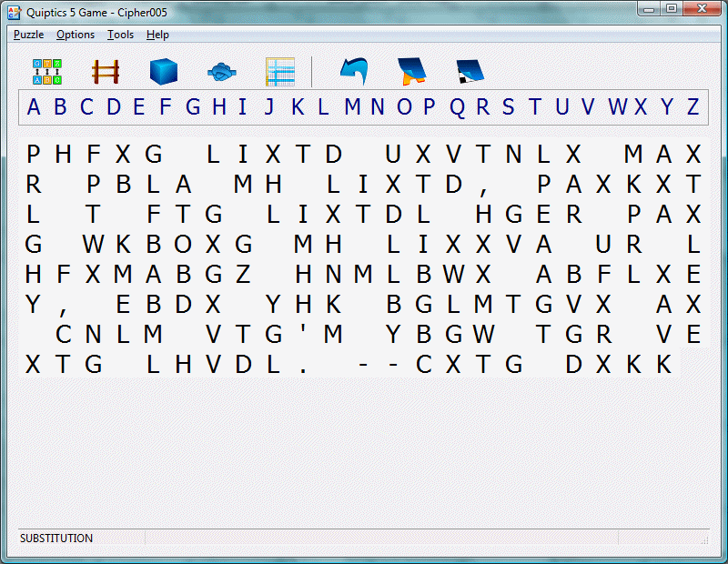
Task: Open the Puzzle menu
Action: 28,35
